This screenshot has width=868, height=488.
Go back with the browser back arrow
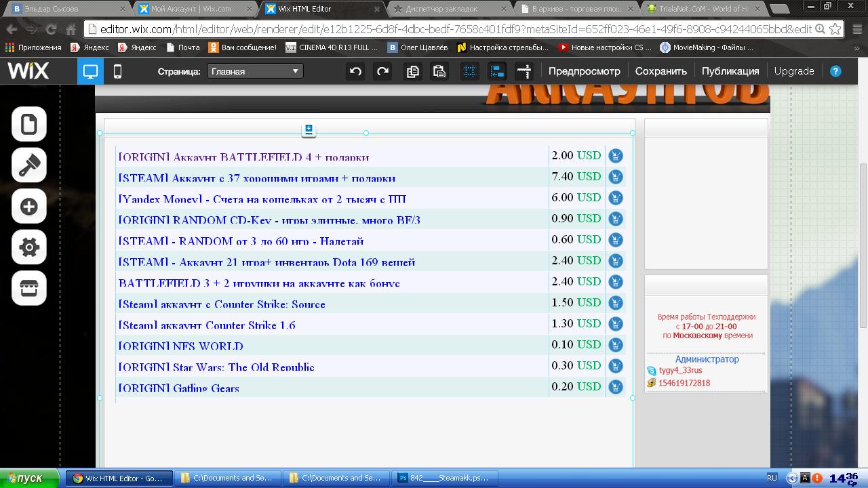(x=12, y=29)
